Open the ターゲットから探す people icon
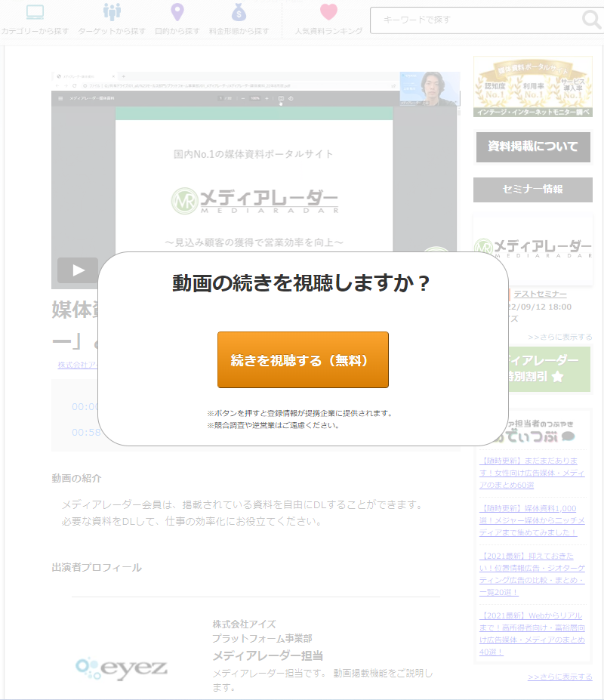The image size is (604, 700). coord(112,13)
